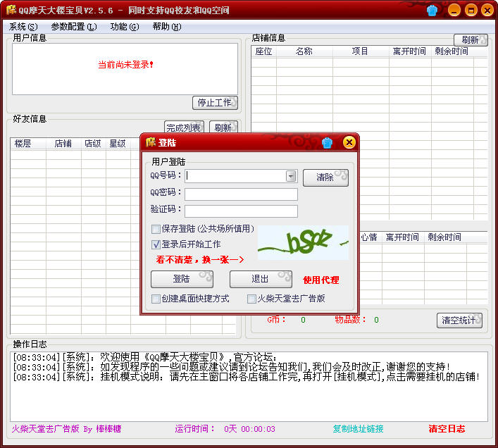Viewport: 498px width, 448px height.
Task: Open the 参数配置(L) menu
Action: tap(74, 27)
